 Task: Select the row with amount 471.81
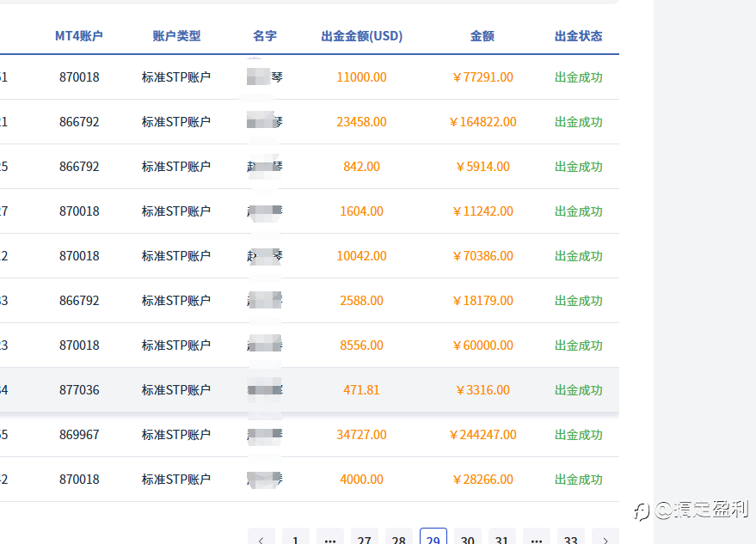tap(361, 390)
